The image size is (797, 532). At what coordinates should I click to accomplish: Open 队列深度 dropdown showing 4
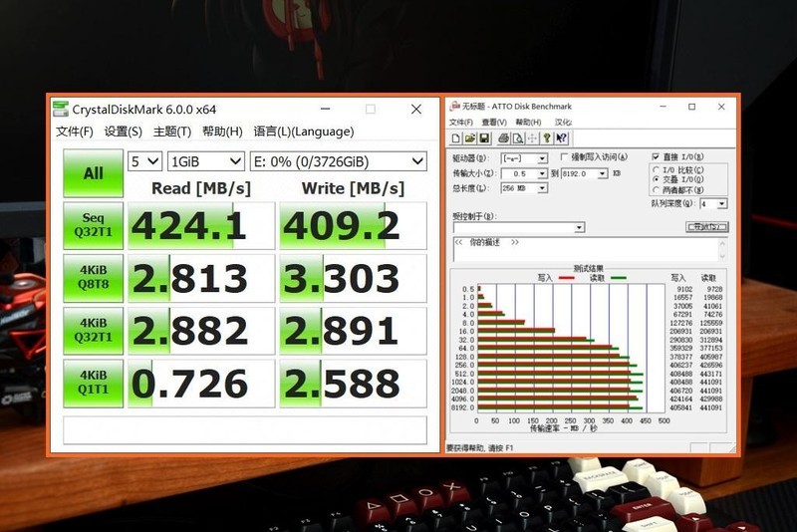pos(713,204)
